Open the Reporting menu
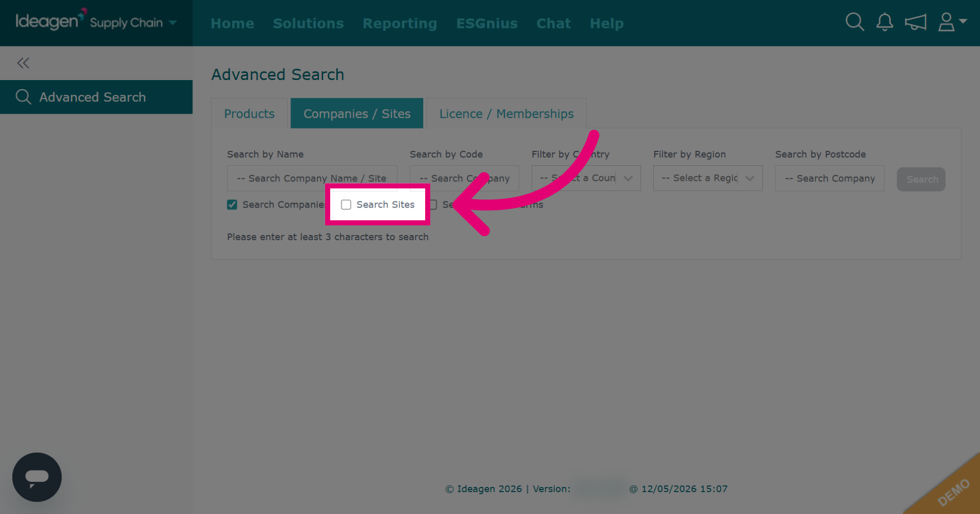Screen dimensions: 980x514 pyautogui.click(x=400, y=23)
